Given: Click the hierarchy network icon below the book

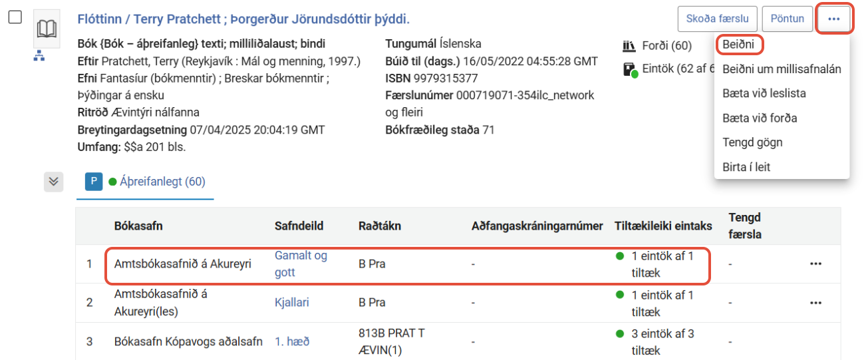Looking at the screenshot, I should 39,57.
